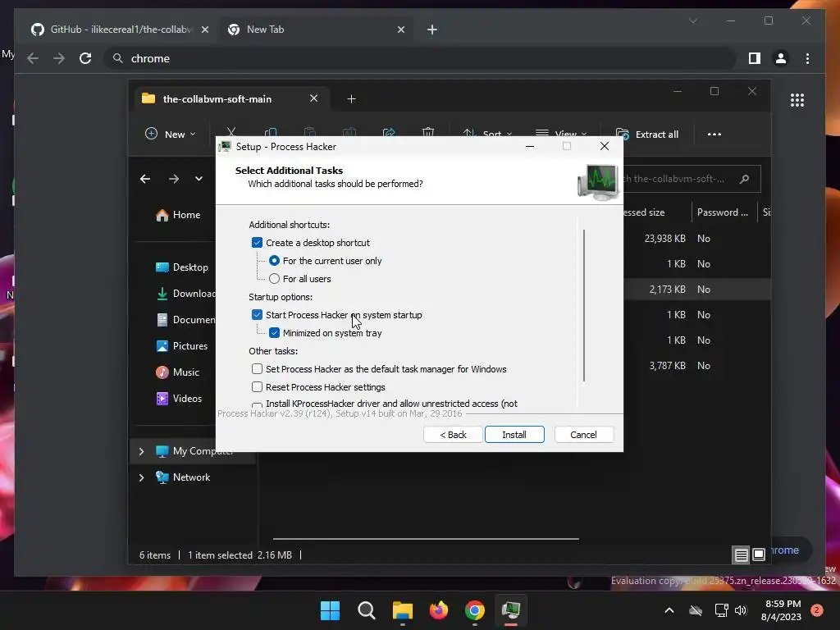
Task: Toggle Minimized on system tray checkbox
Action: point(274,333)
